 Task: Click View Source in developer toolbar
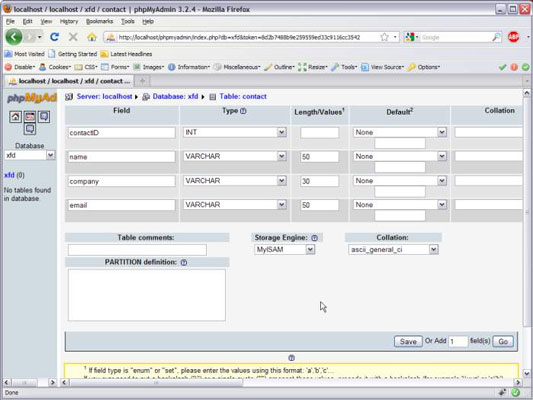point(383,67)
